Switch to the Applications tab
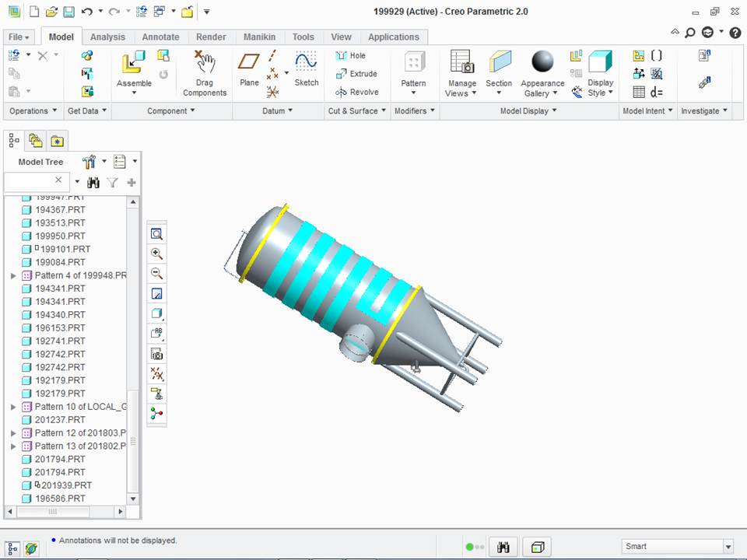 (x=394, y=37)
